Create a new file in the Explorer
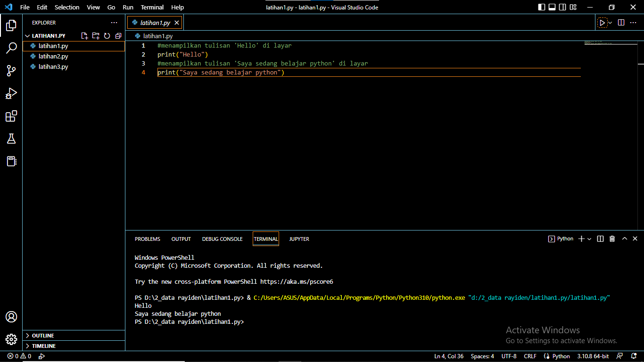Screen dimensions: 644x362 tap(84, 35)
